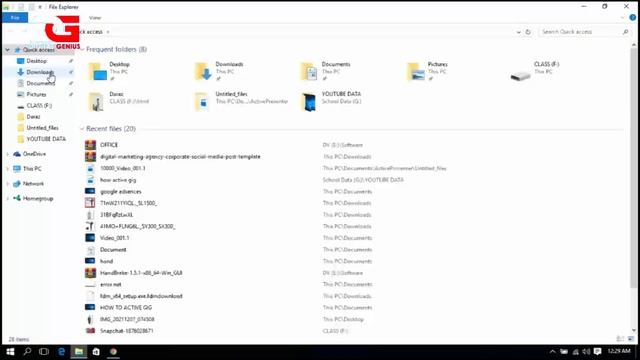Open taskbar Search

click(x=27, y=352)
